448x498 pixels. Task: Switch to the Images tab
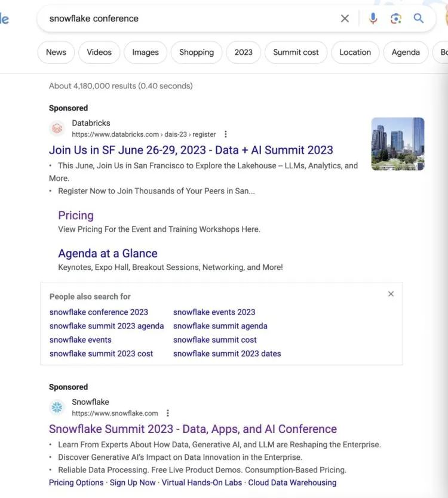point(145,53)
